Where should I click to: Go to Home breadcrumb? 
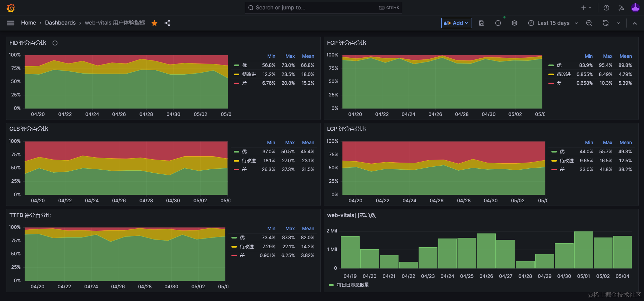tap(29, 23)
